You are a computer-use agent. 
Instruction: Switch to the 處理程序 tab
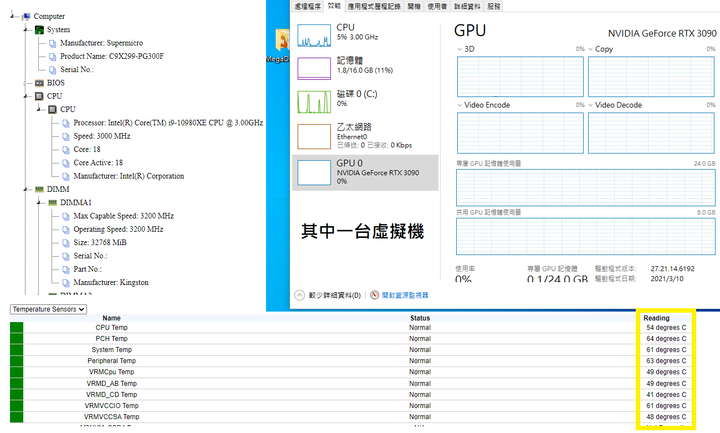(x=308, y=6)
